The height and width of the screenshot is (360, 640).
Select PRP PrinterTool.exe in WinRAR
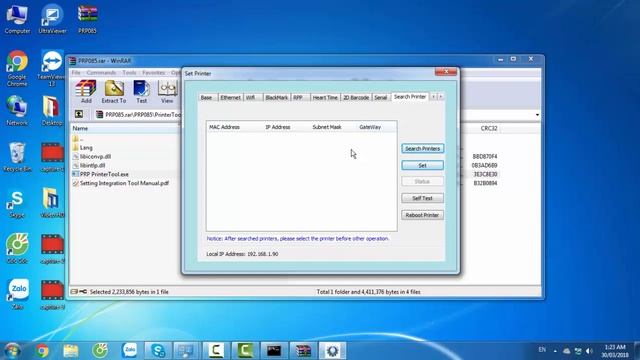click(x=104, y=174)
